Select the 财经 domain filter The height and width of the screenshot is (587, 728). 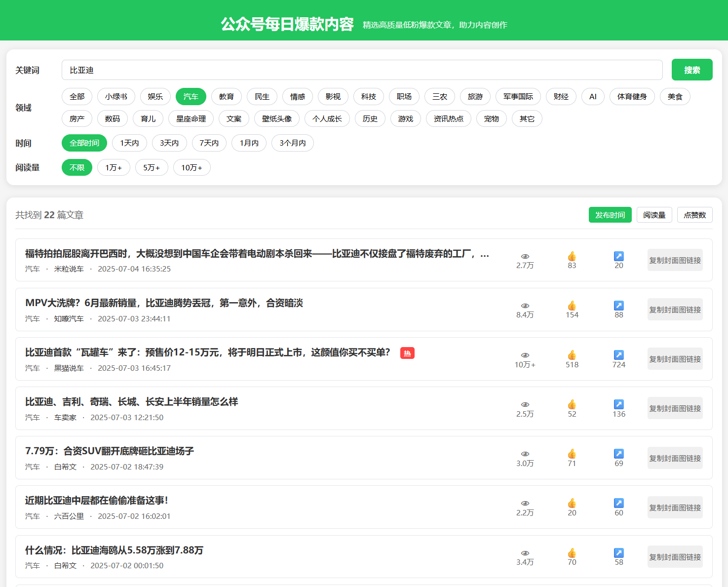click(561, 97)
